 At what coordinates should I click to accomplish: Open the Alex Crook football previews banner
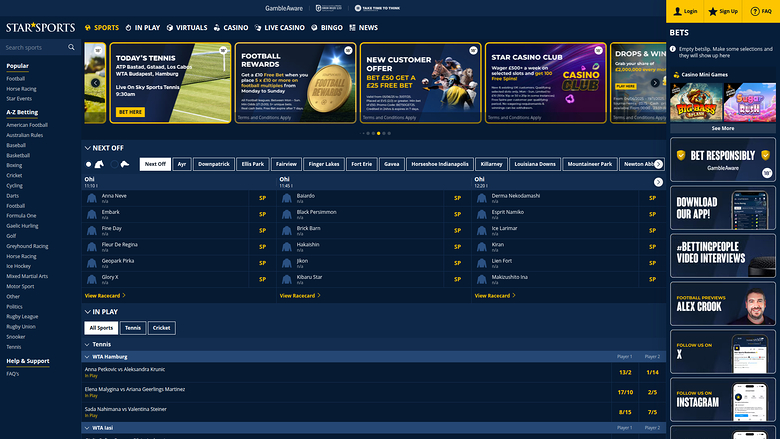click(723, 303)
